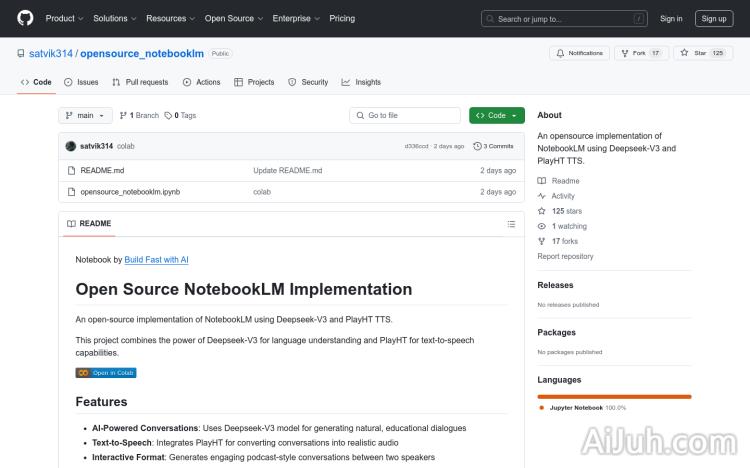Click the satvik314 avatar icon
This screenshot has width=750, height=468.
point(71,146)
